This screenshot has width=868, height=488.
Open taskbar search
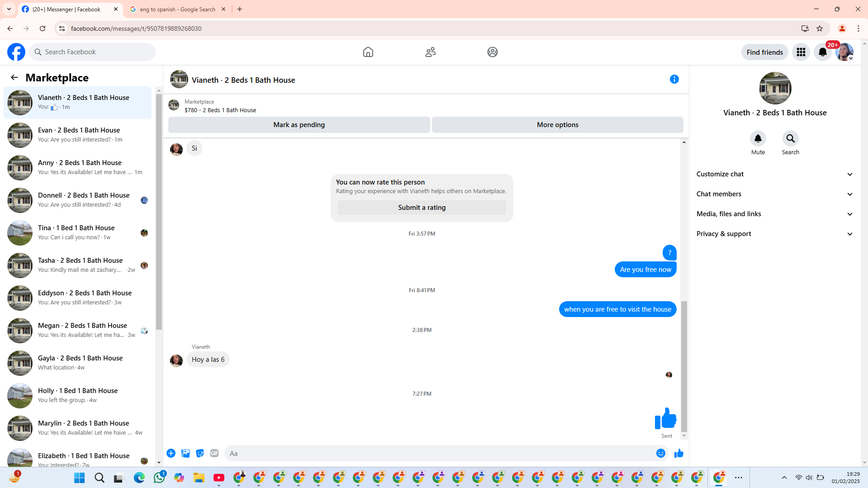[100, 478]
